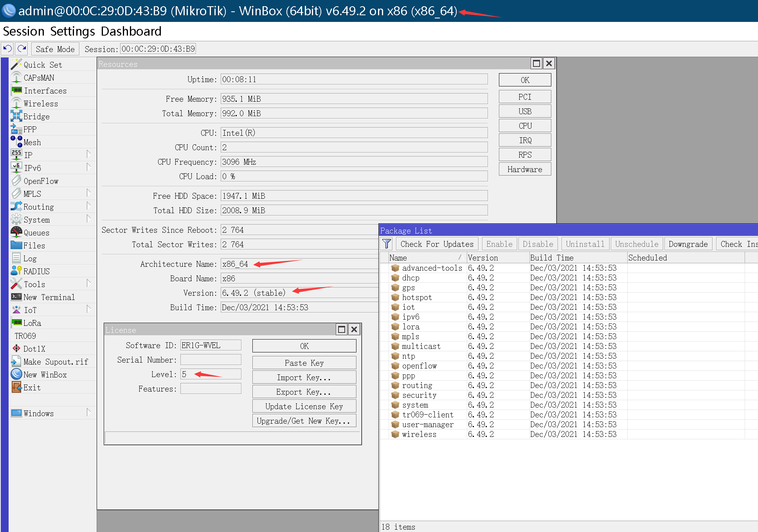
Task: Open the Log sidebar entry
Action: [x=30, y=258]
